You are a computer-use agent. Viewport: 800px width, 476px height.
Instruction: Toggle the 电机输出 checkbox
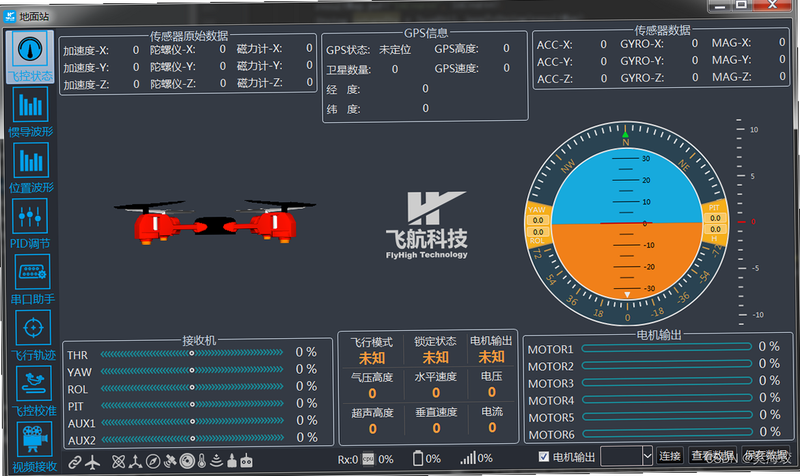click(544, 457)
